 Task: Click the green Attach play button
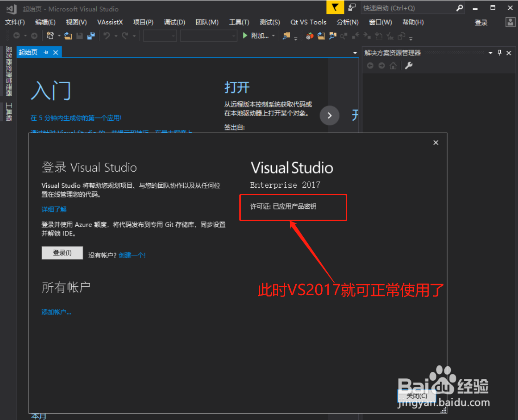(245, 35)
